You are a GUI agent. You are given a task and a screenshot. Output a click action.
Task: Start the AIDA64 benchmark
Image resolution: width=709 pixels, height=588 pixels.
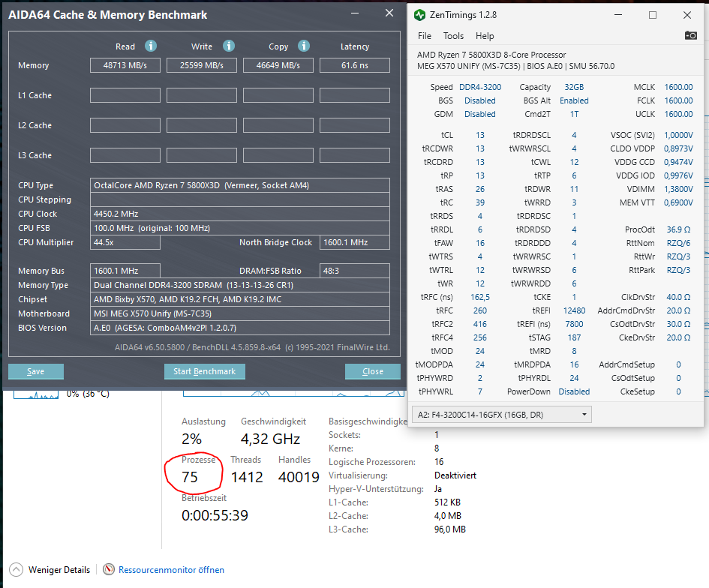pyautogui.click(x=204, y=371)
